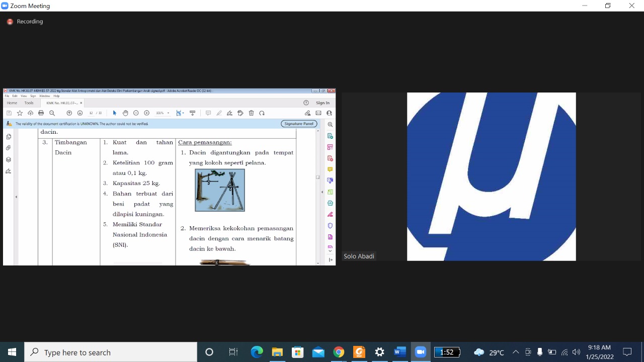644x362 pixels.
Task: Open Word from the taskbar
Action: click(400, 352)
